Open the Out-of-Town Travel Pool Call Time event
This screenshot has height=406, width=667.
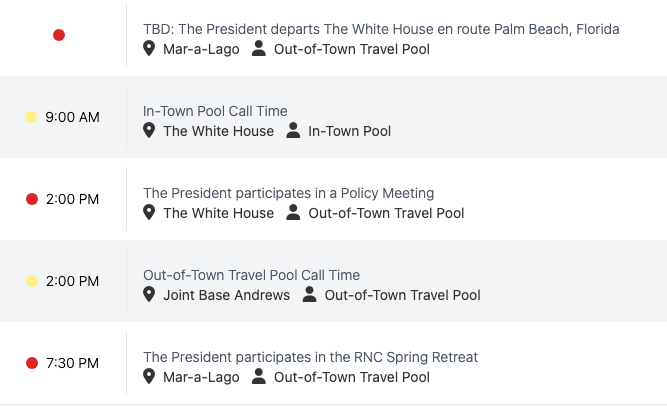(x=251, y=275)
